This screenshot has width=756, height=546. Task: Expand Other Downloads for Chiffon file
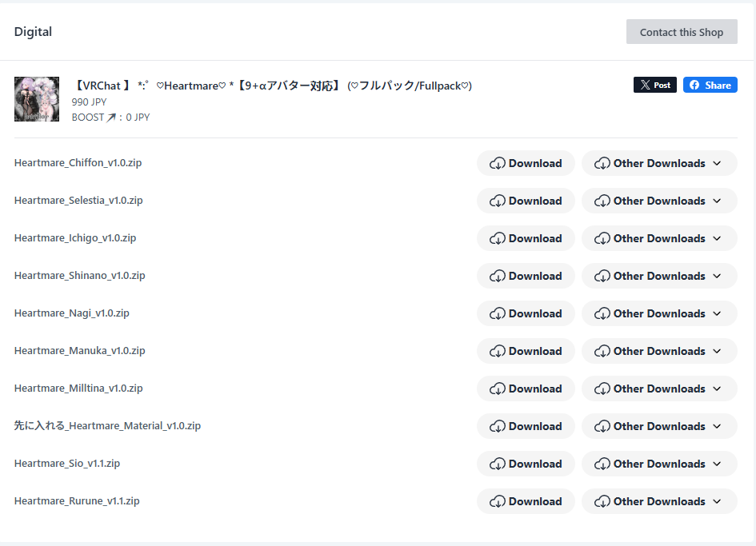click(x=659, y=163)
